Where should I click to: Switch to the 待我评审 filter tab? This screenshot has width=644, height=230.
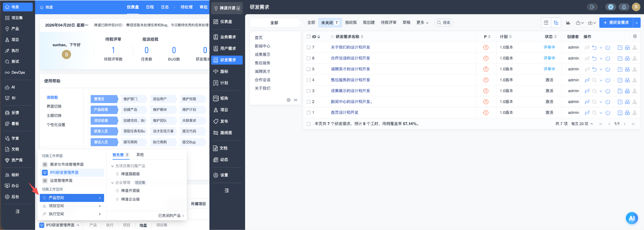[x=388, y=22]
